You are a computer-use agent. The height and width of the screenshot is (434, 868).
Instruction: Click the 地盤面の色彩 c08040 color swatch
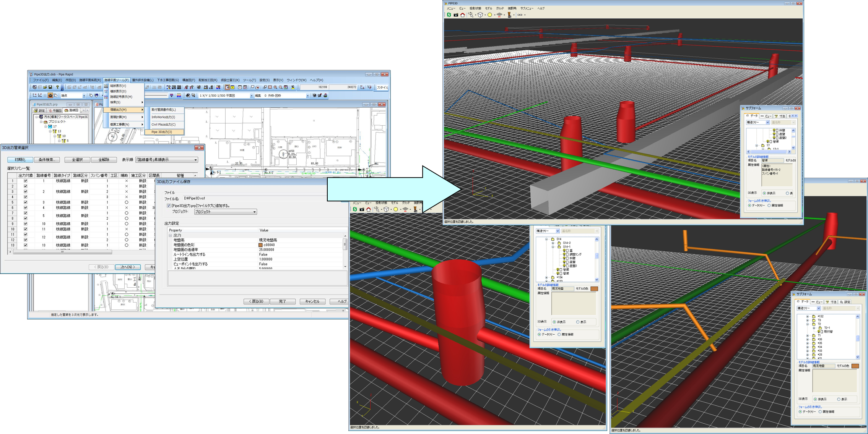click(261, 245)
